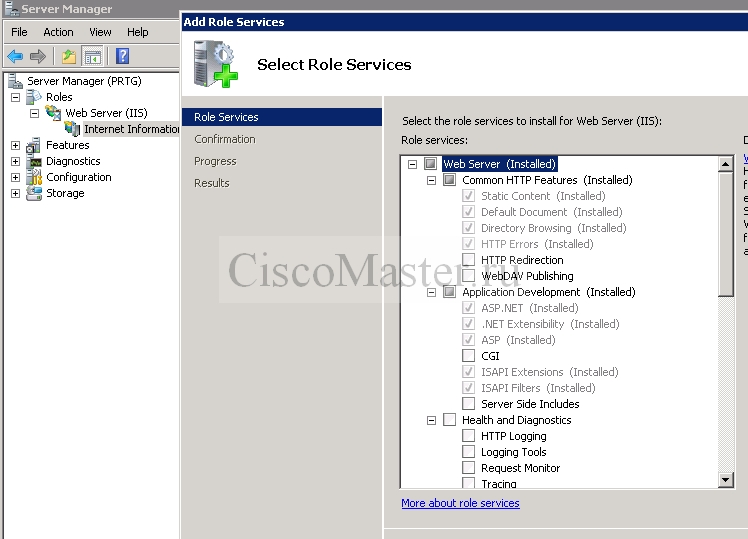Viewport: 748px width, 539px height.
Task: Click the Health and Diagnostics label
Action: tap(517, 420)
